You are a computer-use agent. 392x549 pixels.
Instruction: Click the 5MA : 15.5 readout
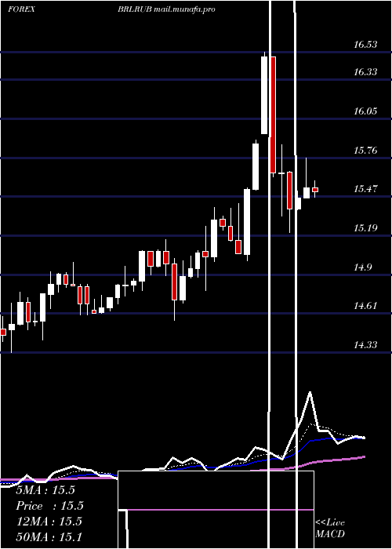[45, 490]
